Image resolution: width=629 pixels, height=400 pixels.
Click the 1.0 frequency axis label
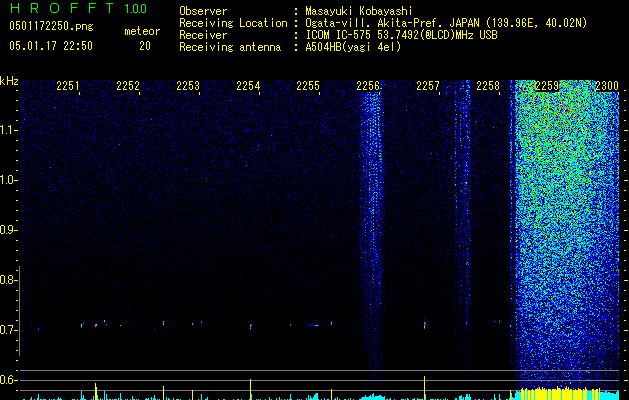coord(8,180)
